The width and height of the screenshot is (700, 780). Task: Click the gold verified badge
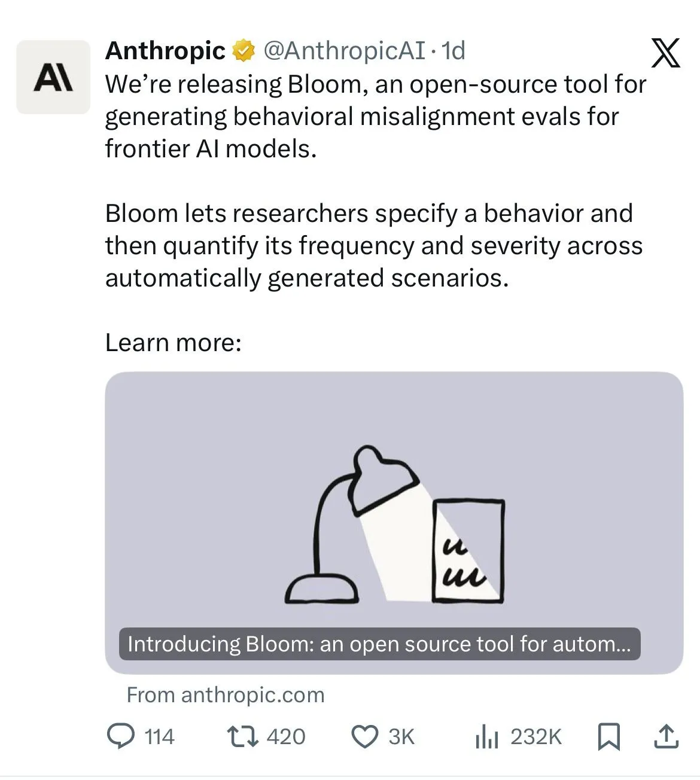coord(243,51)
